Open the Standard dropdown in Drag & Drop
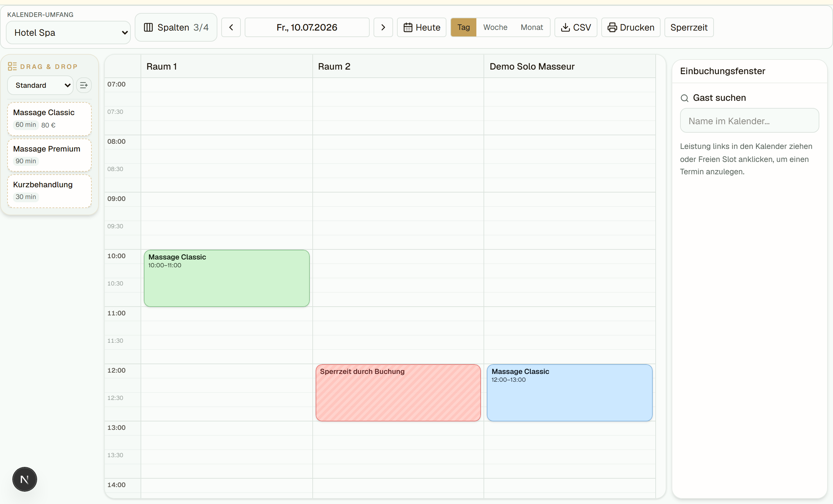The height and width of the screenshot is (504, 833). tap(40, 85)
